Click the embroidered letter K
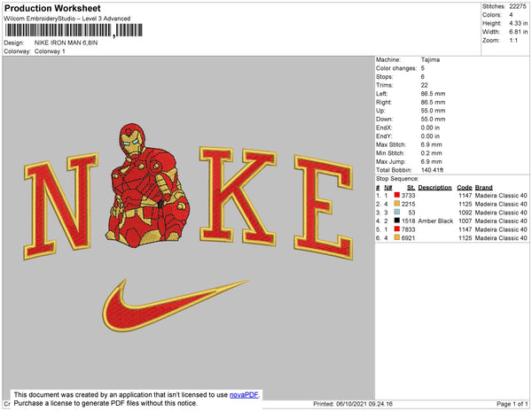 click(239, 196)
